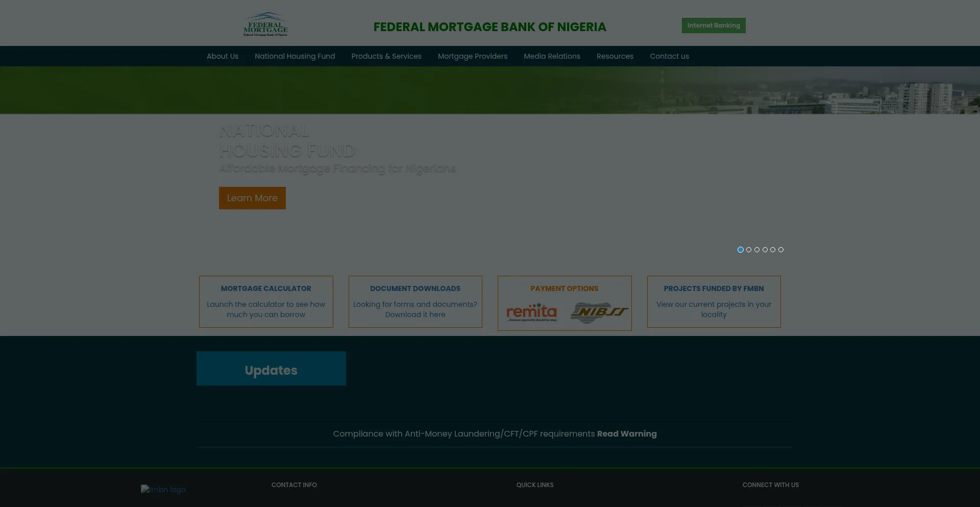Click the NIBSS payment logo
Viewport: 980px width, 507px height.
599,312
